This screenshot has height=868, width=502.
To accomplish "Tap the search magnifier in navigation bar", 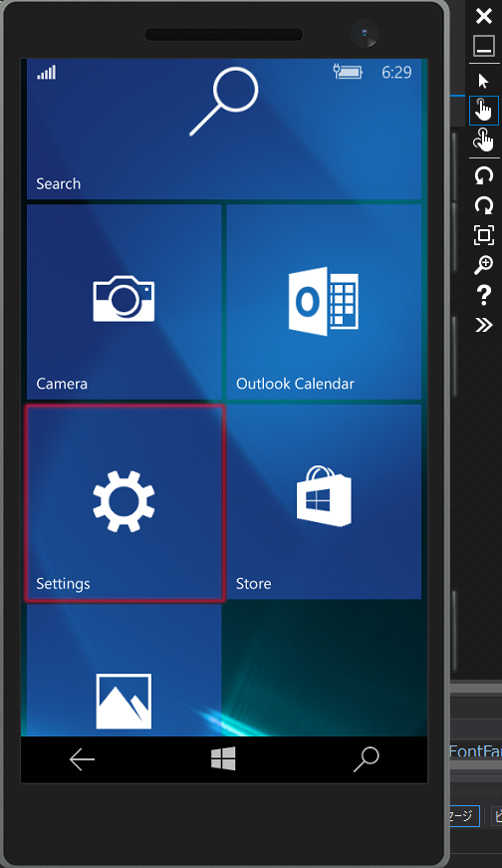I will pos(366,759).
